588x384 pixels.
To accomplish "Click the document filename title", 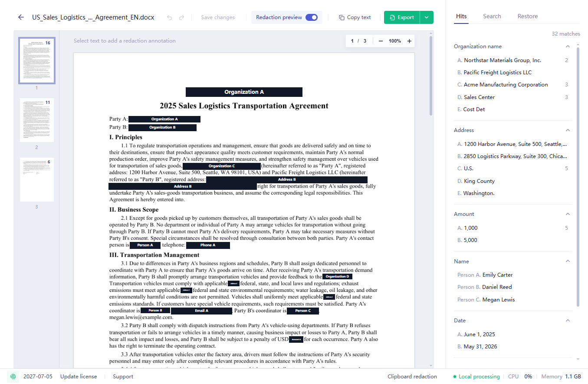I will tap(93, 17).
